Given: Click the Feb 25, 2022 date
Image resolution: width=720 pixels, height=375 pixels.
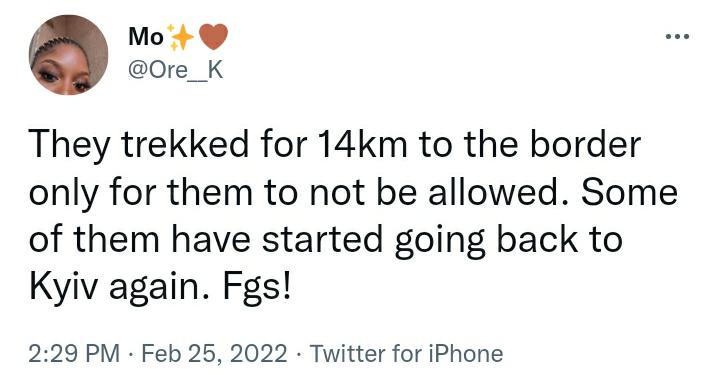Looking at the screenshot, I should coord(214,354).
